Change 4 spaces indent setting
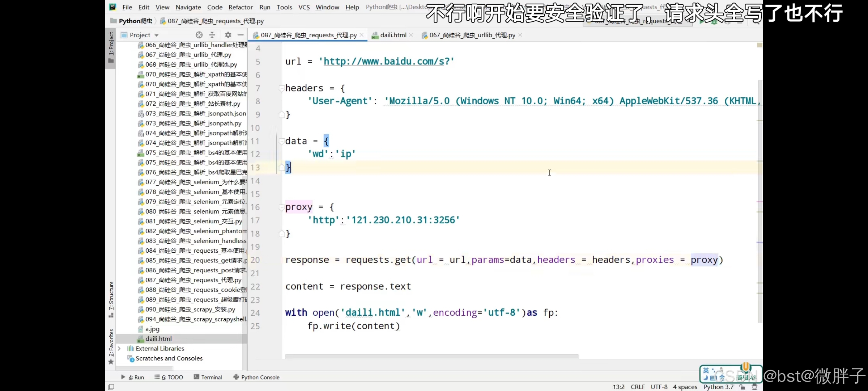This screenshot has width=868, height=391. pos(685,387)
